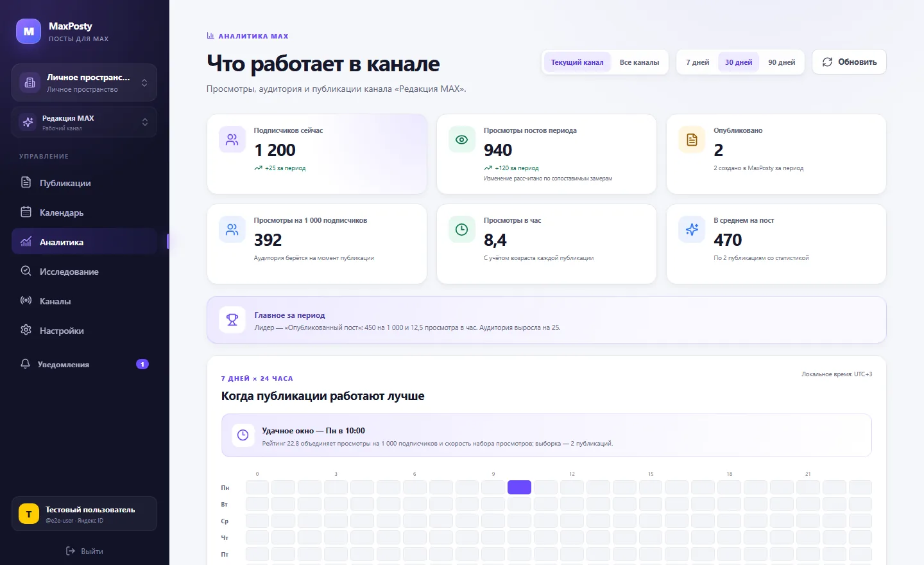Click the Уведомления bell icon
The width and height of the screenshot is (924, 565).
pyautogui.click(x=25, y=364)
